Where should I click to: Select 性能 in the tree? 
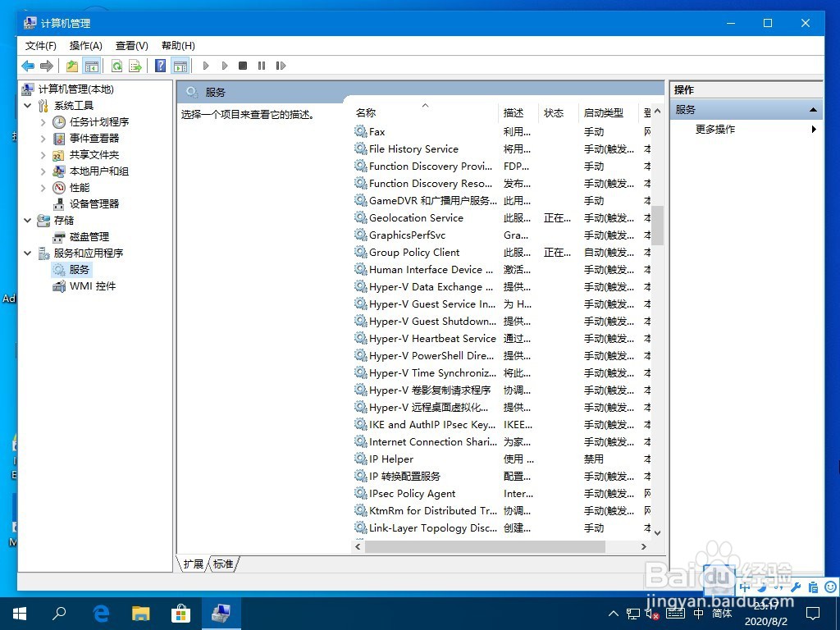pyautogui.click(x=80, y=188)
